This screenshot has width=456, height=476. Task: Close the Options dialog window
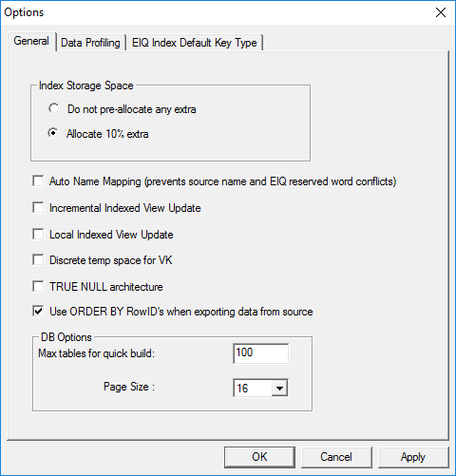coord(441,12)
